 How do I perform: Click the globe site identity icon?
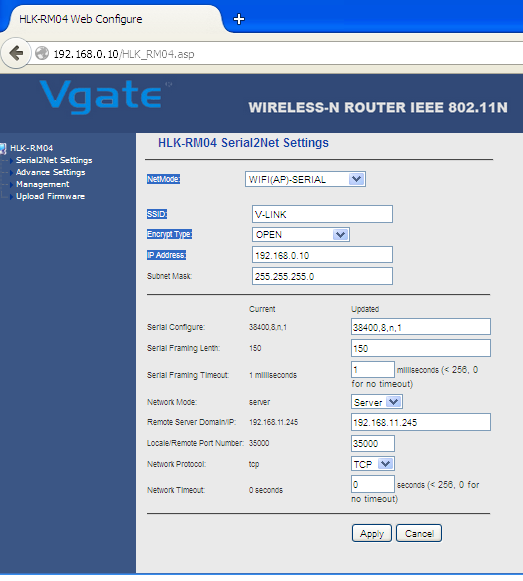click(x=42, y=53)
